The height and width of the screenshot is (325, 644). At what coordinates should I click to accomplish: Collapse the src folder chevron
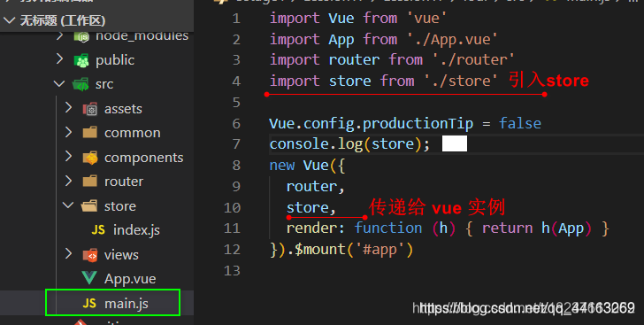point(59,84)
